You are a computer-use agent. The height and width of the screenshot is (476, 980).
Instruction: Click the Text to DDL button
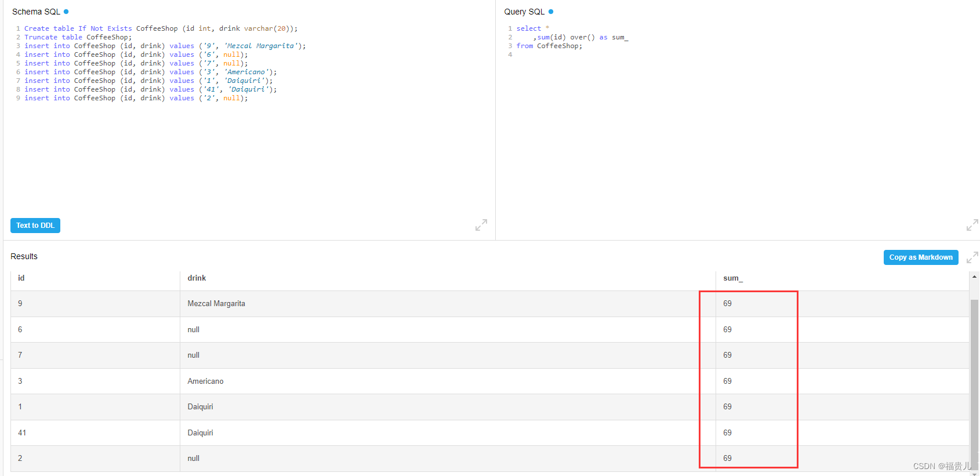(x=35, y=226)
